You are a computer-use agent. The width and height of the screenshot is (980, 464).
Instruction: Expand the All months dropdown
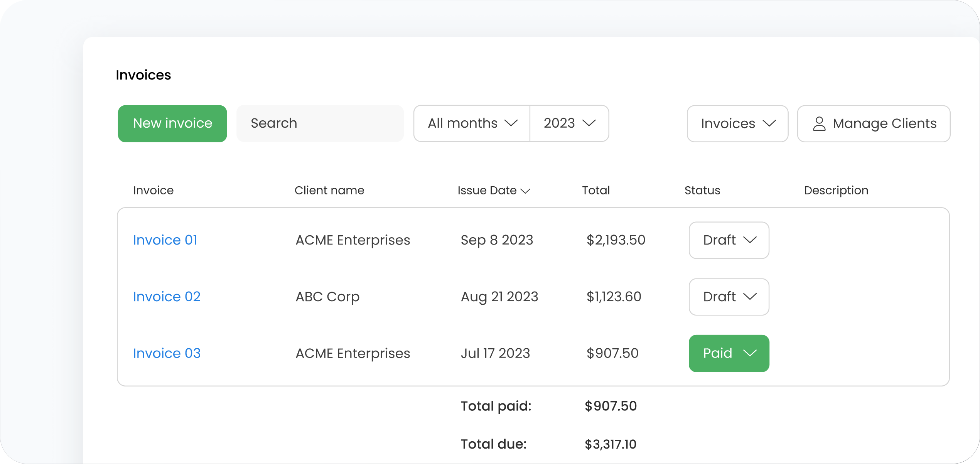pos(471,123)
